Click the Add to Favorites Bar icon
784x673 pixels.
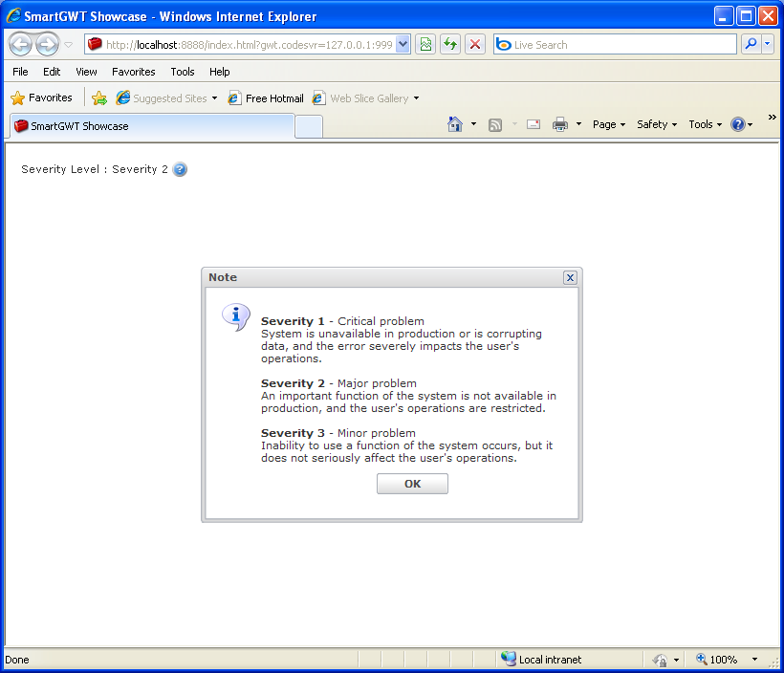tap(99, 98)
